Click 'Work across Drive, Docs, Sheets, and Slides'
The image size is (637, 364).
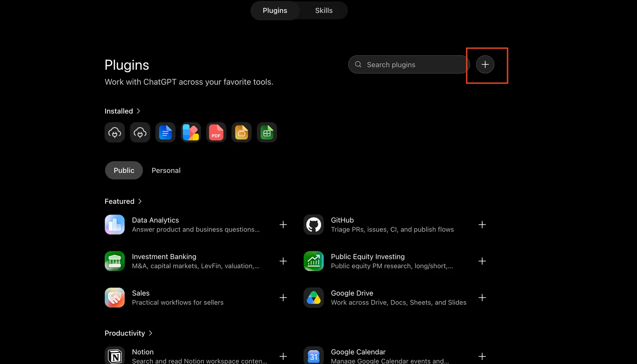(399, 303)
